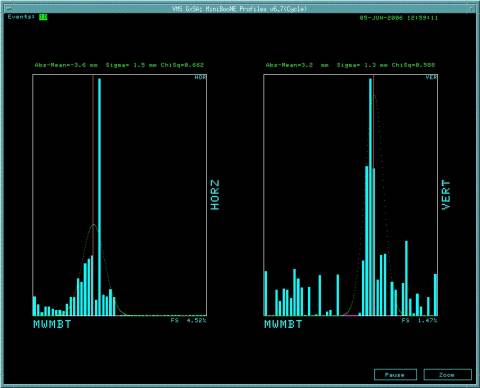Click the Zoom button
Image resolution: width=480 pixels, height=388 pixels.
click(x=447, y=375)
